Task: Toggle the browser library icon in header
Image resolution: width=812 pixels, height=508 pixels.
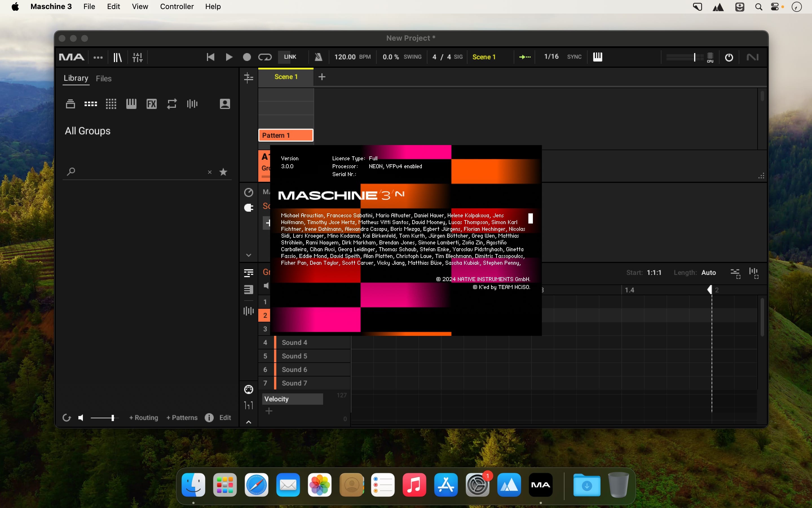Action: (118, 58)
